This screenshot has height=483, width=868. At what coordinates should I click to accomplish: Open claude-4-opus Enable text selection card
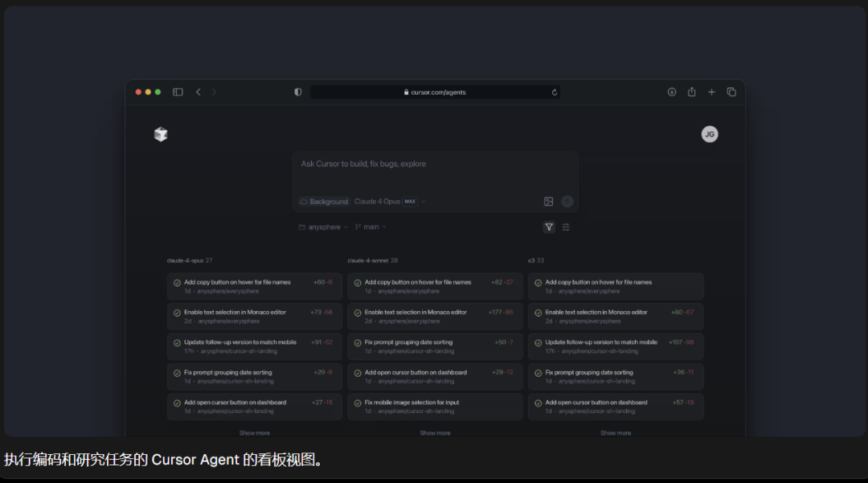tap(255, 317)
